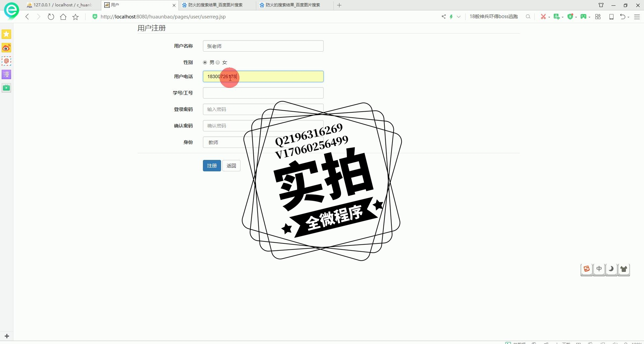Select the 男 gender radio button
Image resolution: width=644 pixels, height=344 pixels.
pos(205,62)
